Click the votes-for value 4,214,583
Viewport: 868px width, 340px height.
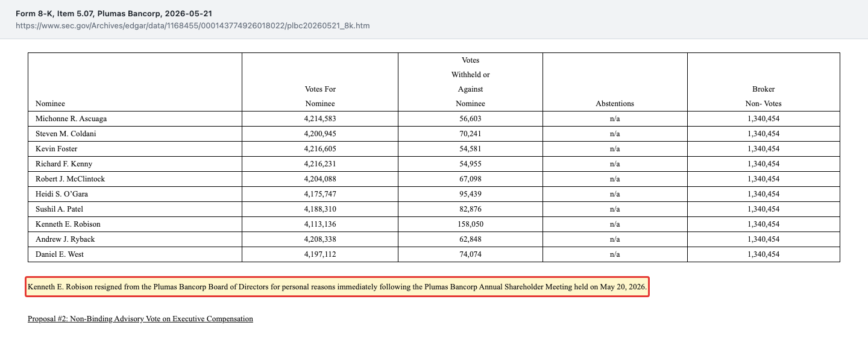[320, 119]
